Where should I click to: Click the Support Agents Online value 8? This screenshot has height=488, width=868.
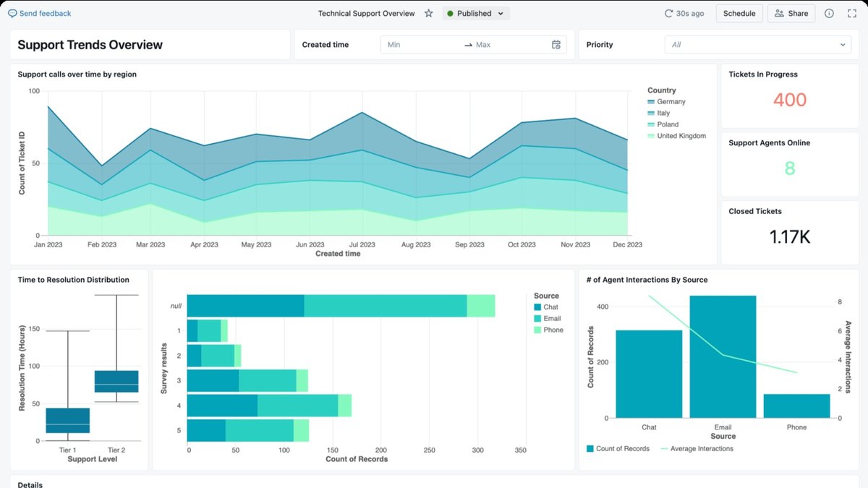[x=790, y=168]
